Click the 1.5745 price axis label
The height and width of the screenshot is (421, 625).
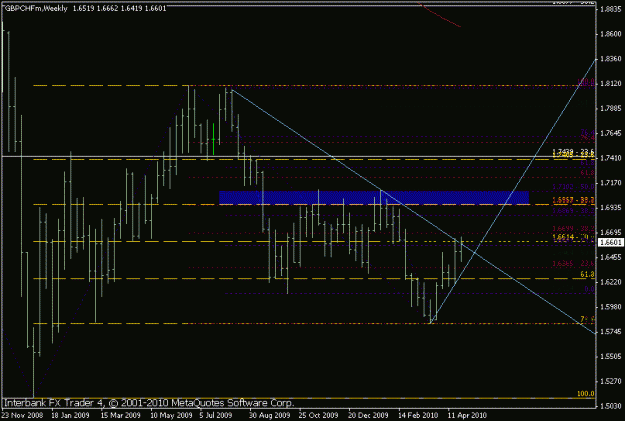click(611, 332)
